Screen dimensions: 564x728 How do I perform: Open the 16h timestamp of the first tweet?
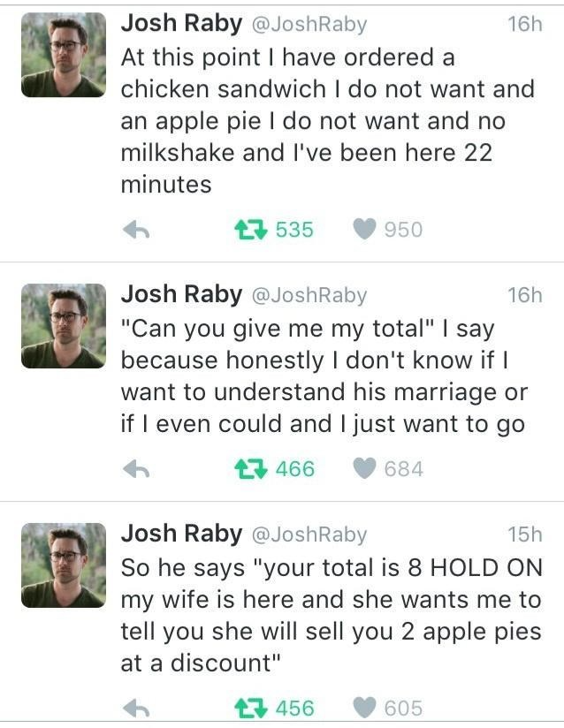[524, 24]
